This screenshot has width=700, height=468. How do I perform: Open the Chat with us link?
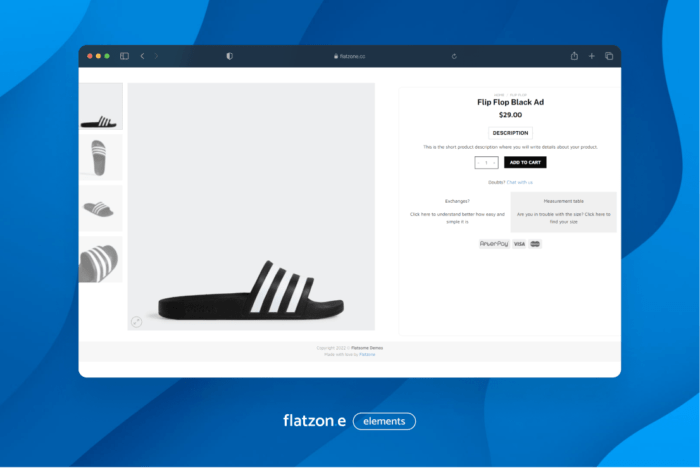(x=519, y=182)
